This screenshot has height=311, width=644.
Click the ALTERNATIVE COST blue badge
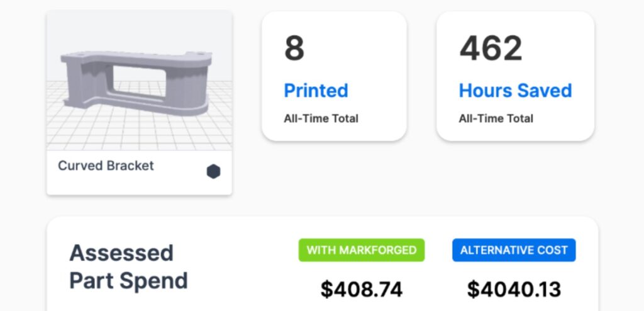[x=514, y=250]
